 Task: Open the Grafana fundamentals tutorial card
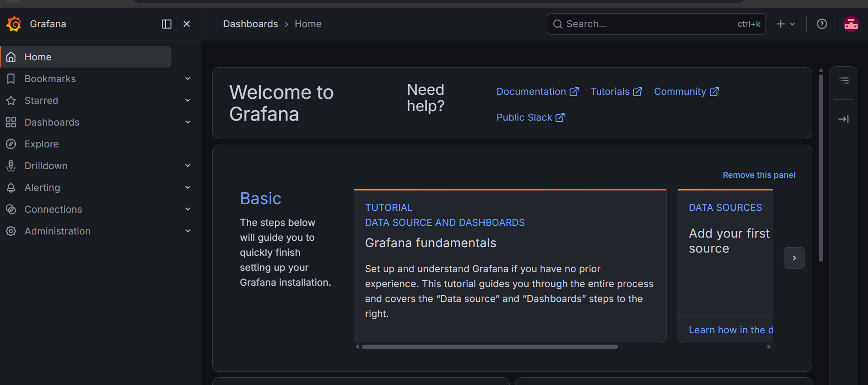510,266
